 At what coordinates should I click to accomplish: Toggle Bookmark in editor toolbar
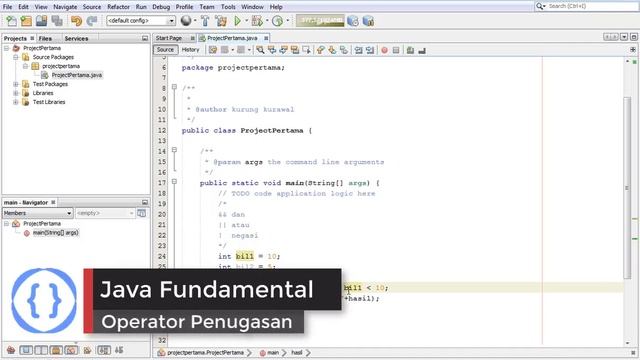(x=344, y=50)
